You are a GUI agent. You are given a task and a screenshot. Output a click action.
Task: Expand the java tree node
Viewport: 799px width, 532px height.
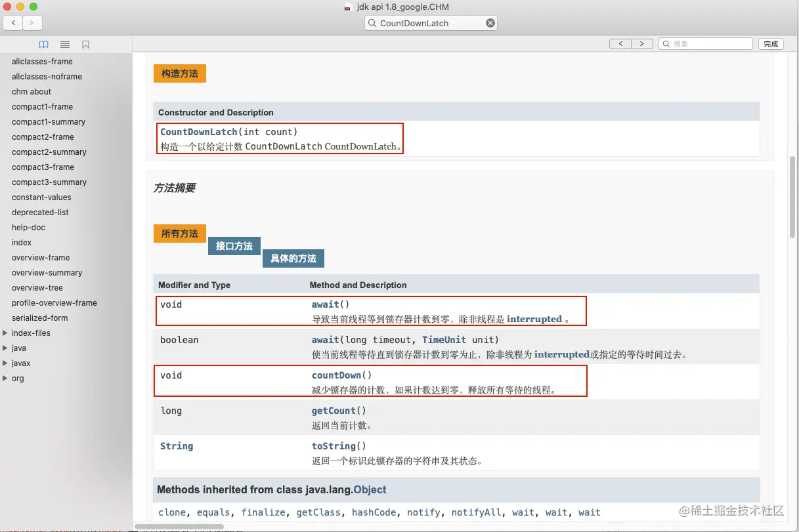coord(5,348)
